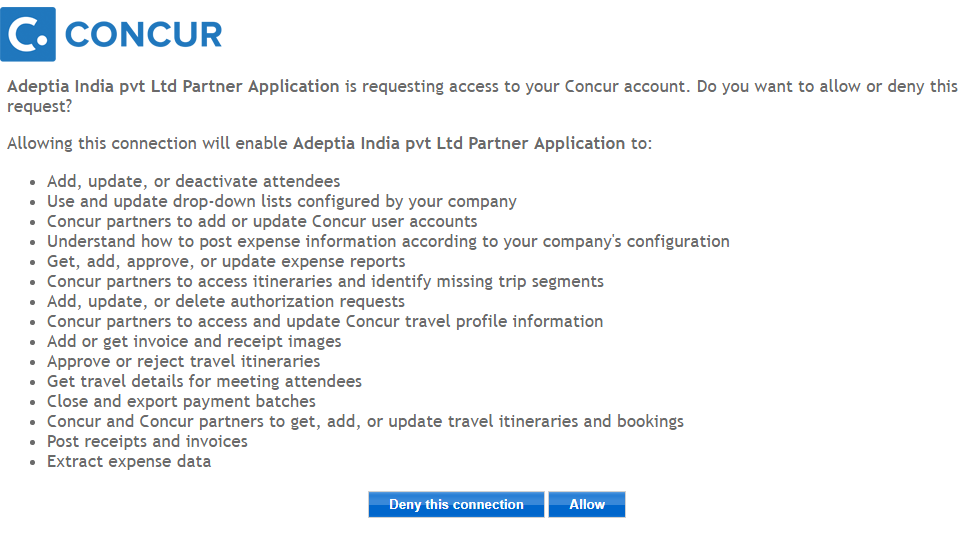
Task: Click 'Add, update, or delete authorization requests'
Action: point(226,302)
